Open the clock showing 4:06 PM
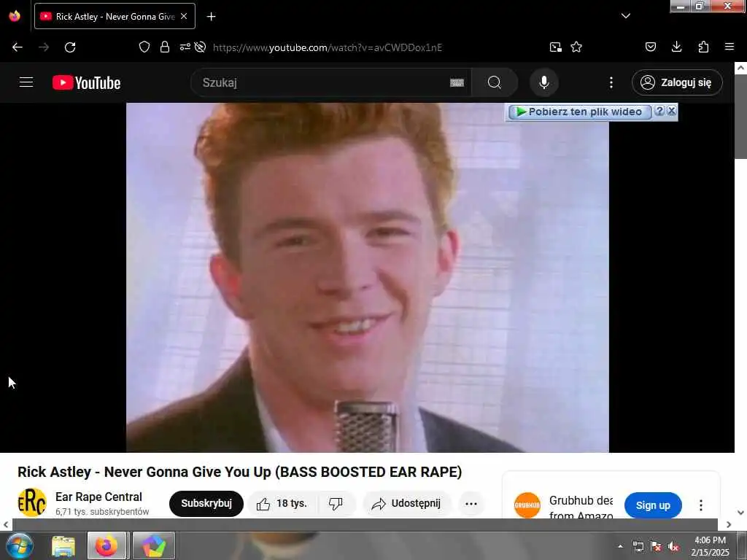Viewport: 747px width, 560px height. pyautogui.click(x=710, y=545)
